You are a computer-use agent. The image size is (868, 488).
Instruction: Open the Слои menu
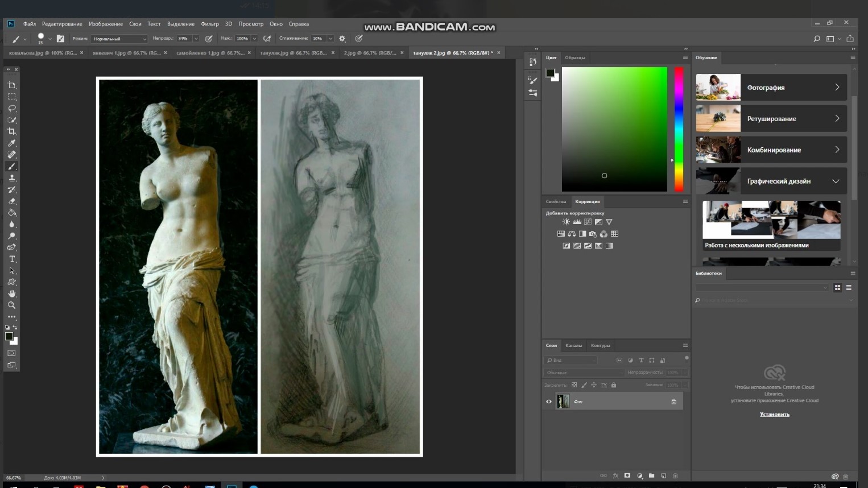click(135, 24)
